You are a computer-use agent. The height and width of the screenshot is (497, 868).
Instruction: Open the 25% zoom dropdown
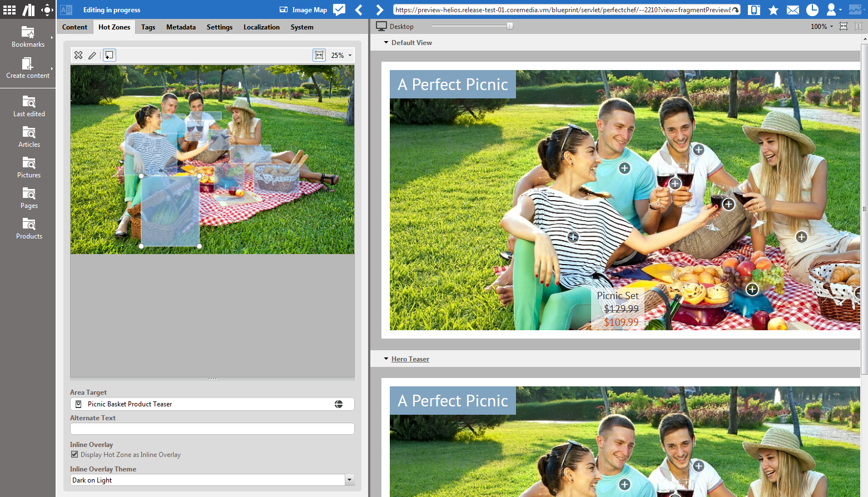point(341,55)
